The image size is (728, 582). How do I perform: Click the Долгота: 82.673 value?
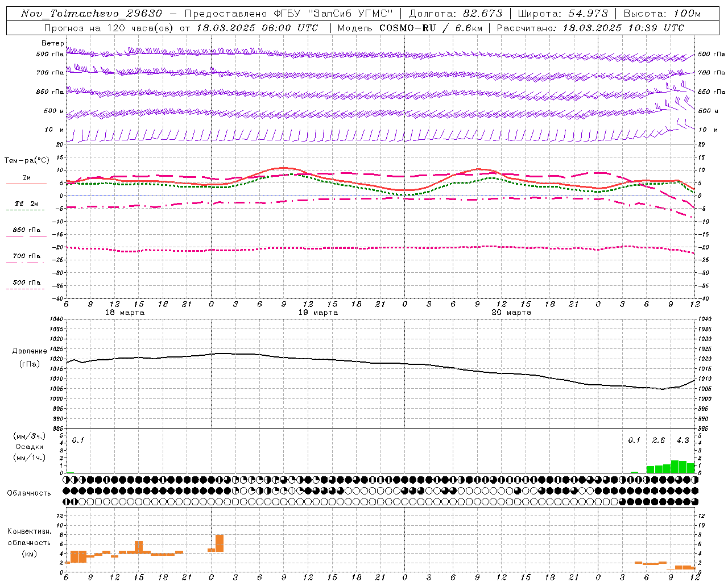click(456, 14)
